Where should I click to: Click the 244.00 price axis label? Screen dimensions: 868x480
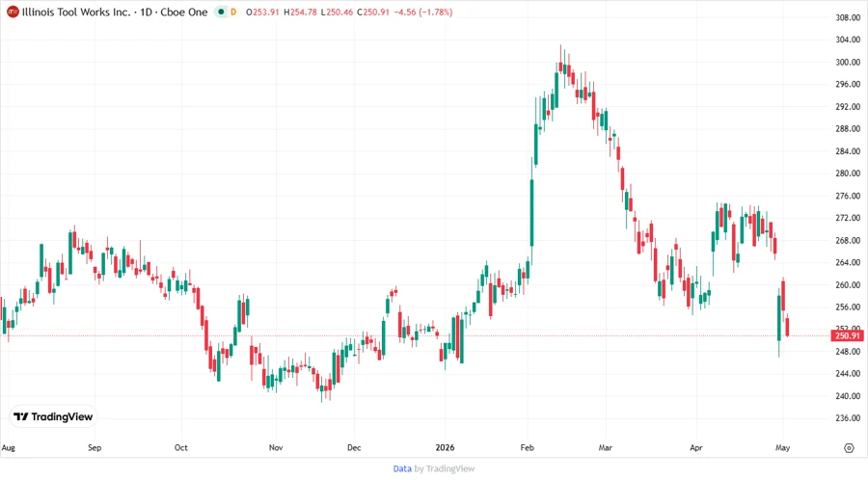coord(848,374)
